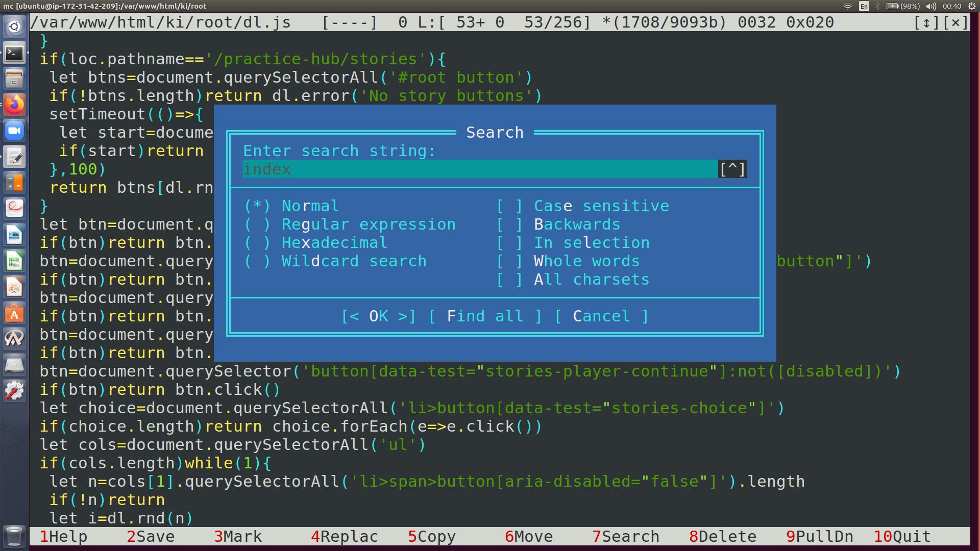Viewport: 980px width, 551px height.
Task: Open the En keyboard layout indicator
Action: tap(864, 6)
